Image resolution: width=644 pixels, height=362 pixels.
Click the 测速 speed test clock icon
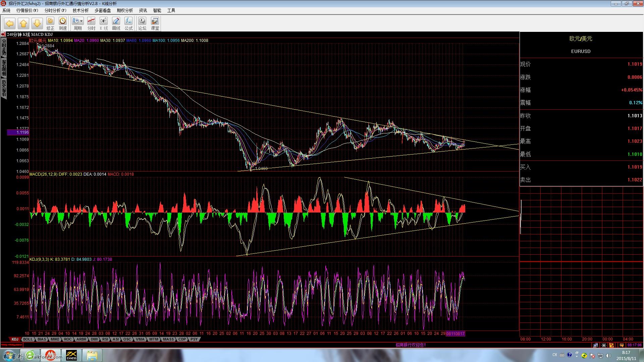pos(63,24)
